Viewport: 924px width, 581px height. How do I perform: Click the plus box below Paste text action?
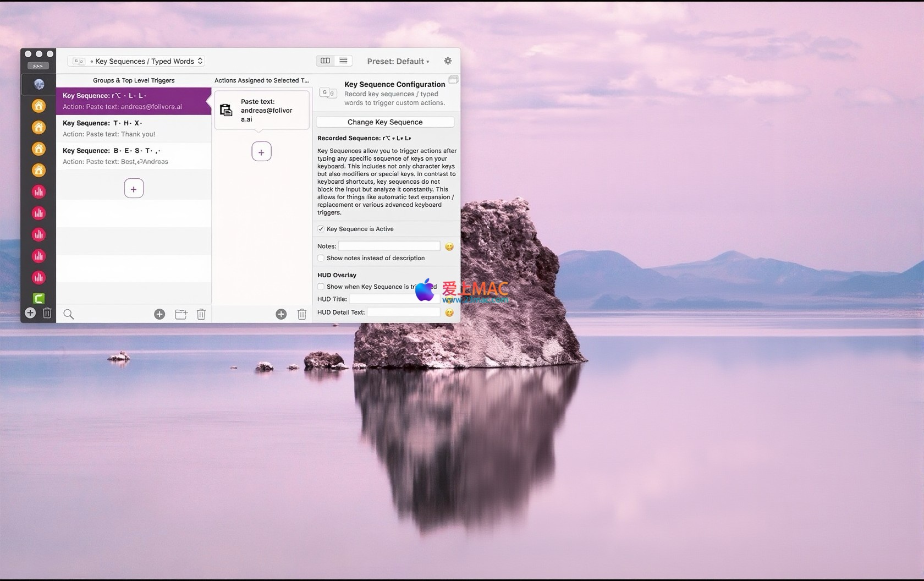point(261,152)
